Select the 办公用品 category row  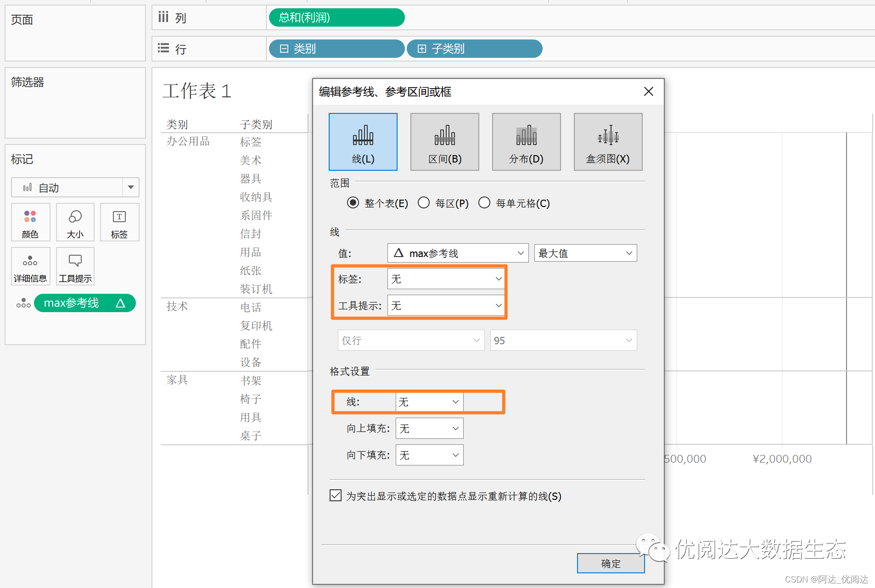188,141
